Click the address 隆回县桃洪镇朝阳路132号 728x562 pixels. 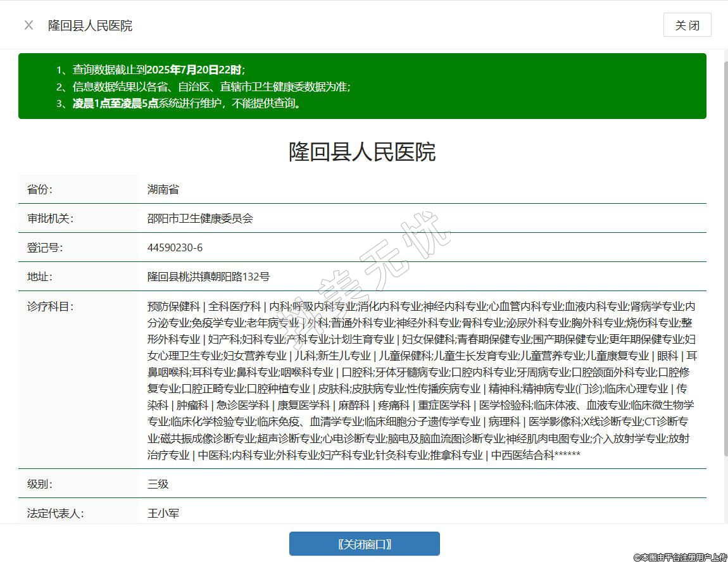pyautogui.click(x=208, y=277)
